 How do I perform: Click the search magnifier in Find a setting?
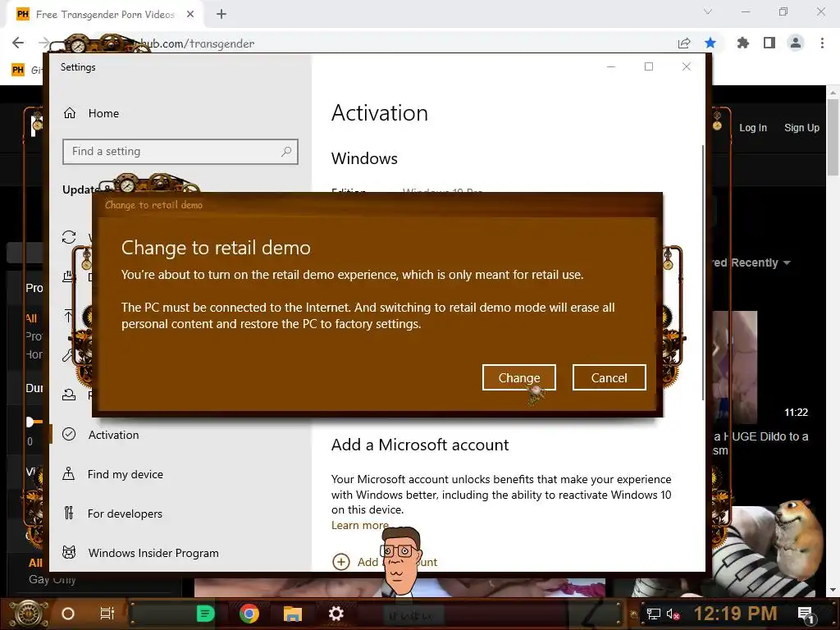pos(286,152)
